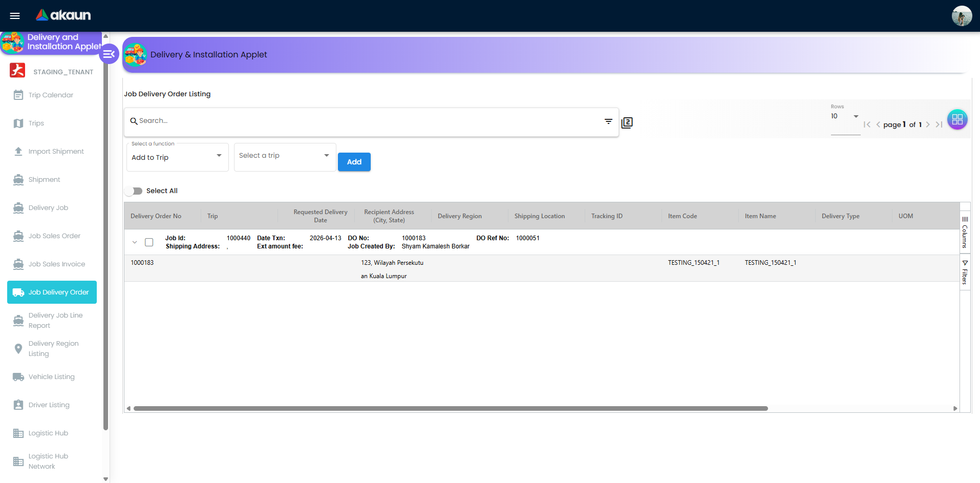The width and height of the screenshot is (980, 483).
Task: Click the teal grid view icon
Action: [957, 119]
